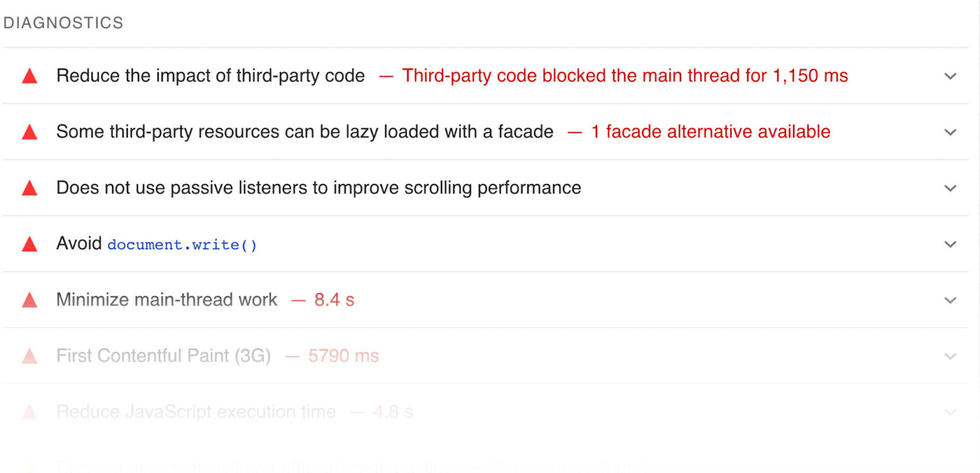Open the document.write() code link
980x473 pixels.
[182, 245]
